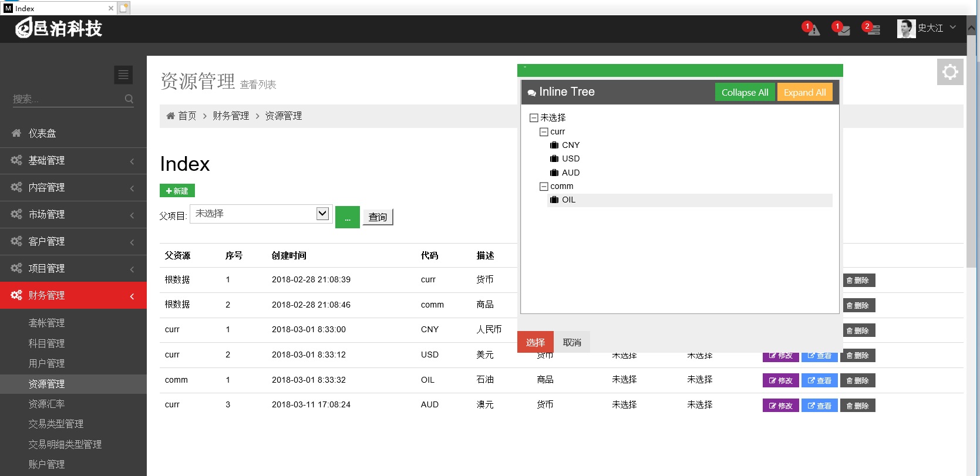Click the home icon in breadcrumb

(x=171, y=116)
